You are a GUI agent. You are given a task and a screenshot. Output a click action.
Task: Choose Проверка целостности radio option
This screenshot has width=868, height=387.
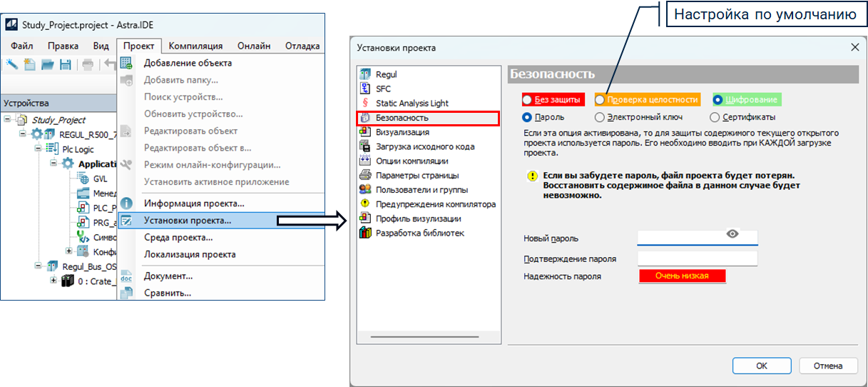pyautogui.click(x=601, y=100)
